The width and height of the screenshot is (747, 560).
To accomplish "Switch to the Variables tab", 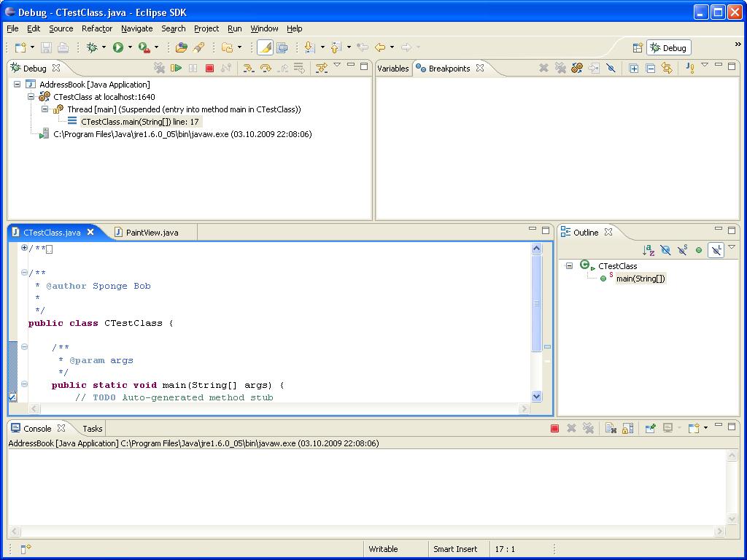I will tap(393, 69).
